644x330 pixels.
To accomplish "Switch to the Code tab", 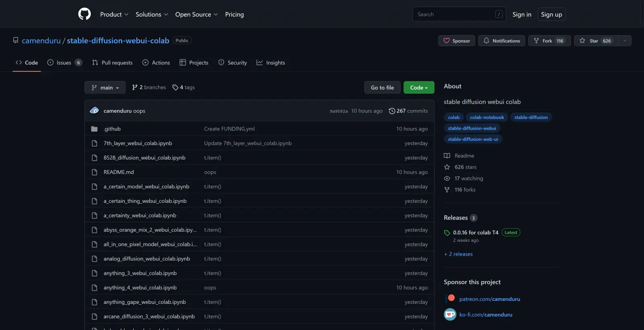I will 27,62.
